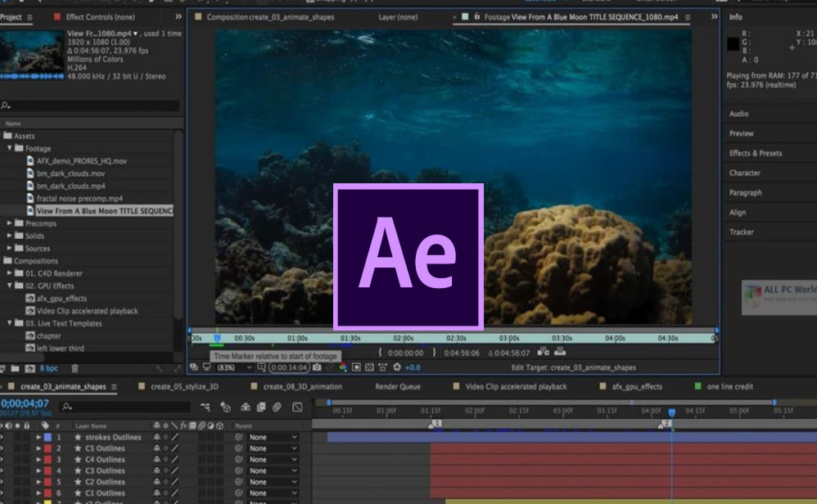The height and width of the screenshot is (504, 817).
Task: Click the snapshot camera icon in footage viewer
Action: [317, 368]
